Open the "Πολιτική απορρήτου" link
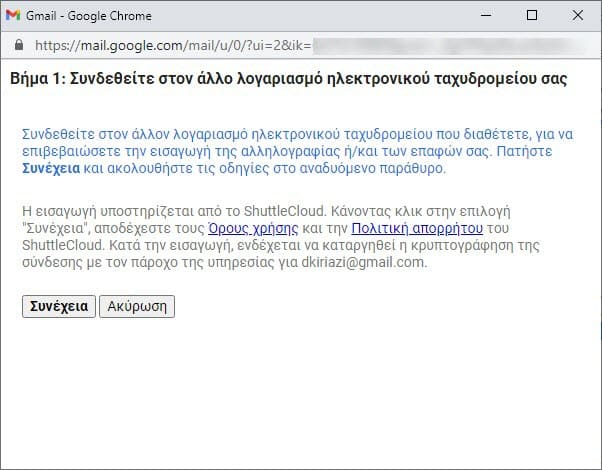The height and width of the screenshot is (470, 602). click(x=417, y=228)
